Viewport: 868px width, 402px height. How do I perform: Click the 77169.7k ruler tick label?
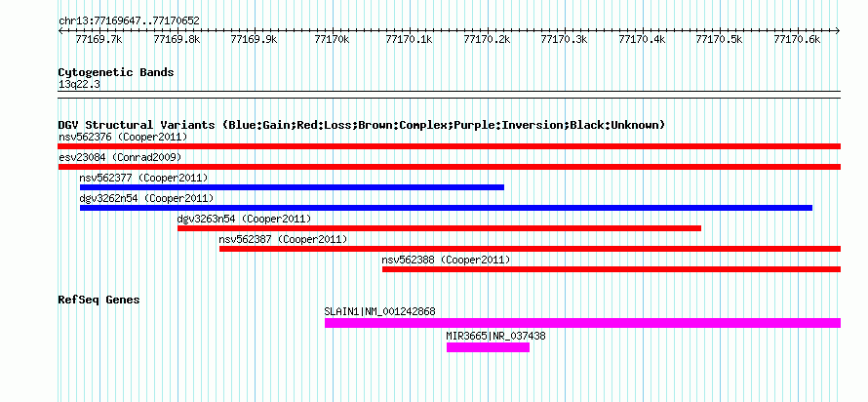pos(98,39)
